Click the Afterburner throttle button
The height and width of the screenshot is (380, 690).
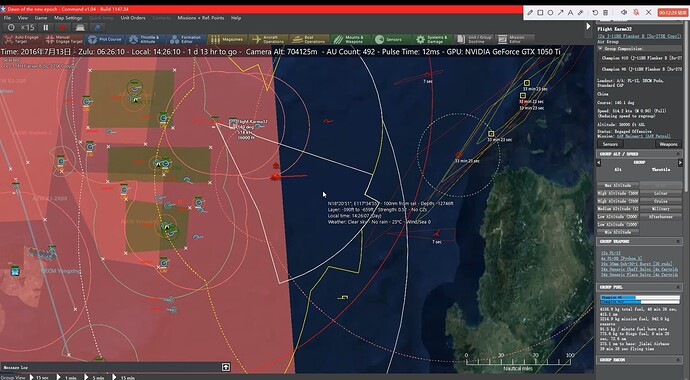[x=661, y=216]
